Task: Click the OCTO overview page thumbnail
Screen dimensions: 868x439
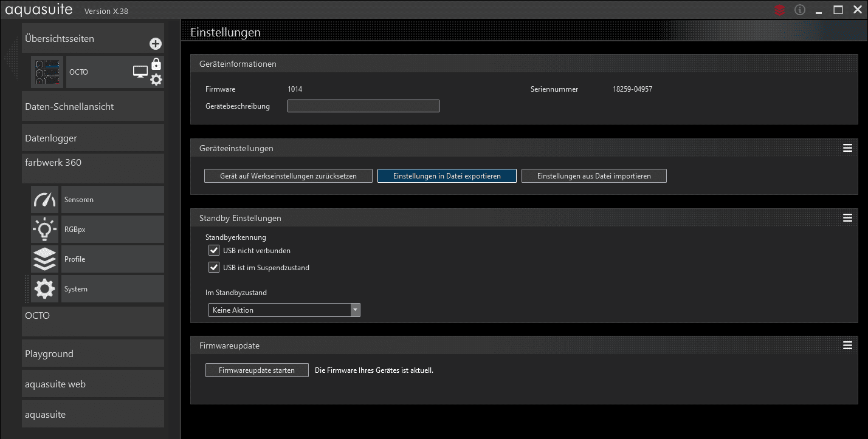Action: [x=47, y=72]
